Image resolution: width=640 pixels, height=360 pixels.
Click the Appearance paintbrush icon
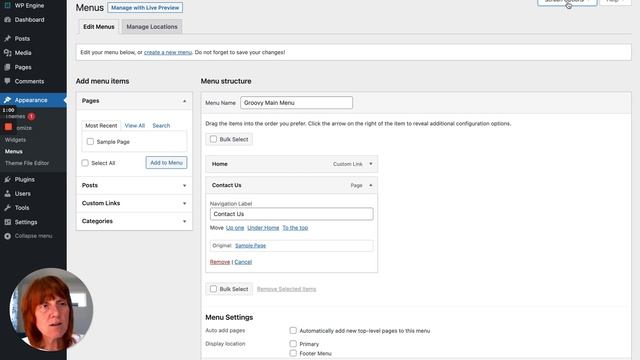click(x=7, y=100)
